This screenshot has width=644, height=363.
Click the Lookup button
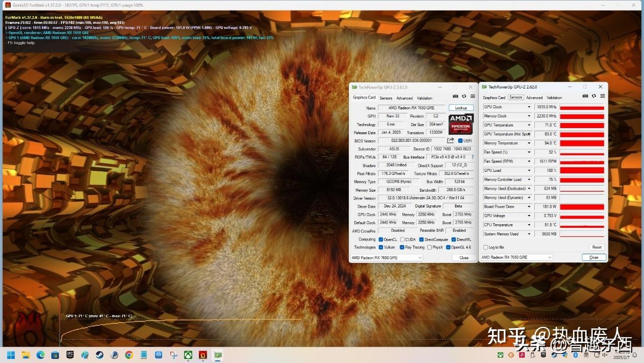[461, 107]
